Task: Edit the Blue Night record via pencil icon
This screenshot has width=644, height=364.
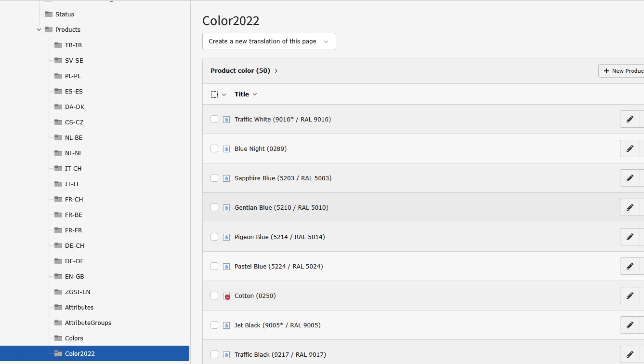Action: (630, 148)
